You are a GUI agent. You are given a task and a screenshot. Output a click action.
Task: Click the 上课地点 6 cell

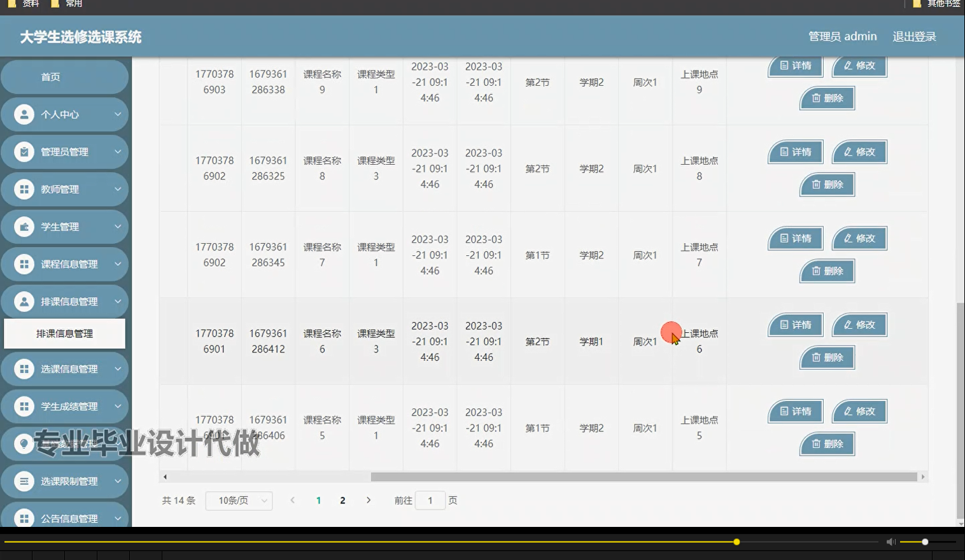pyautogui.click(x=699, y=342)
